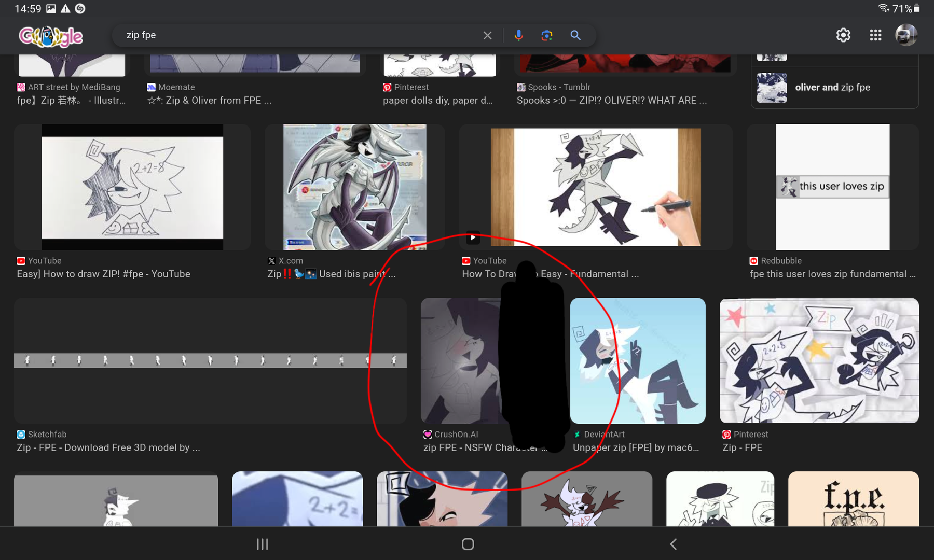Tap the battery percentage in status bar
The image size is (934, 560).
pos(902,9)
